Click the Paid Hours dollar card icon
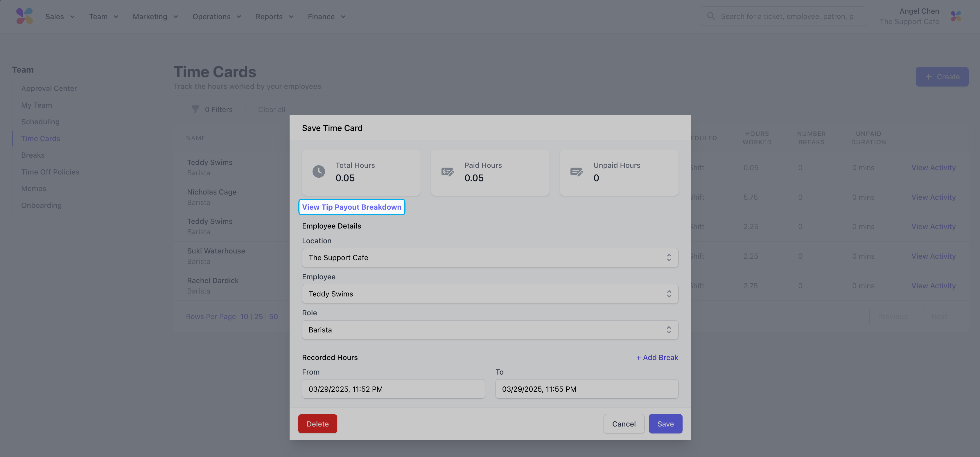Screen dimensions: 980x457 (x=447, y=172)
